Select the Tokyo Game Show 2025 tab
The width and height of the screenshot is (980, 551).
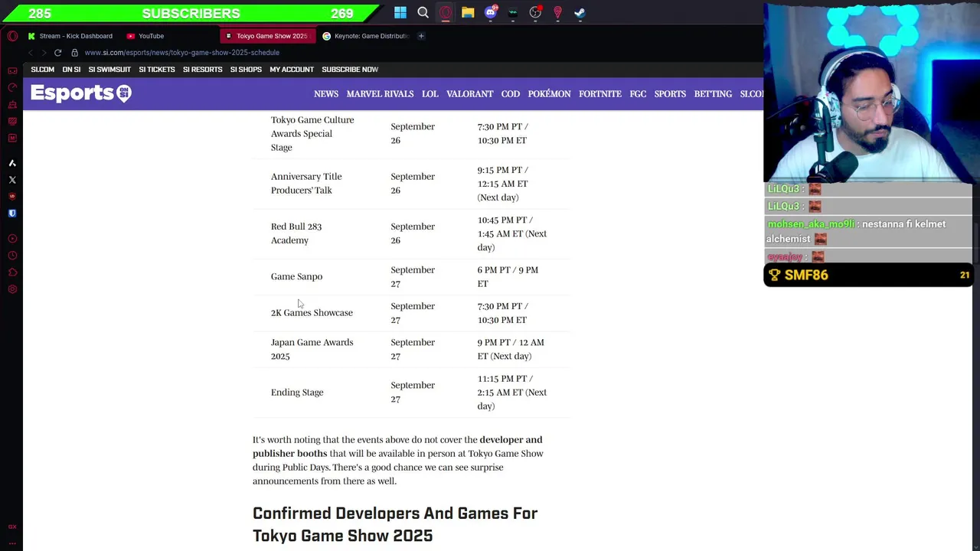(266, 36)
